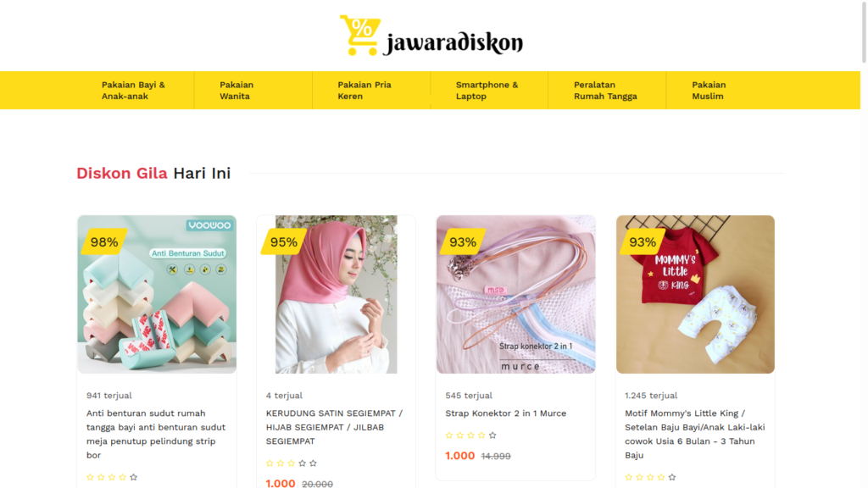The width and height of the screenshot is (868, 488).
Task: Click the first rating star under Anti benturan product
Action: (x=90, y=477)
